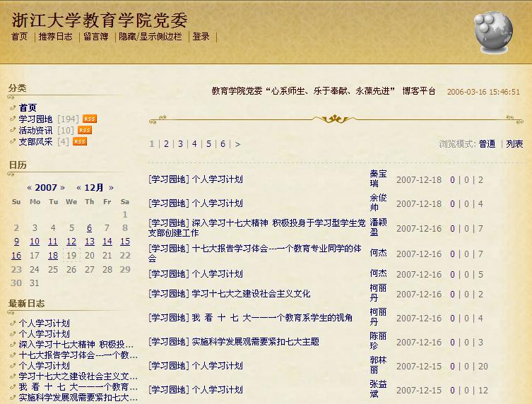Toggle sidebar with 隐藏/显示侧边栏

(150, 37)
